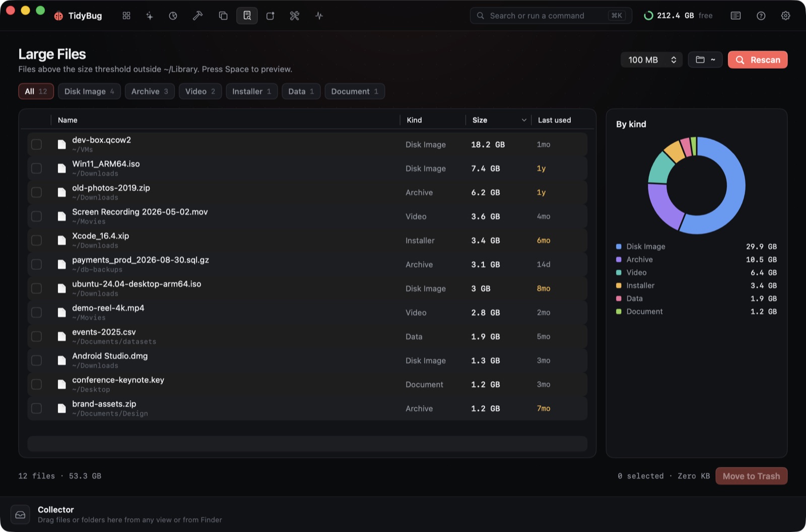
Task: Open the dashboard grid view icon
Action: click(126, 16)
